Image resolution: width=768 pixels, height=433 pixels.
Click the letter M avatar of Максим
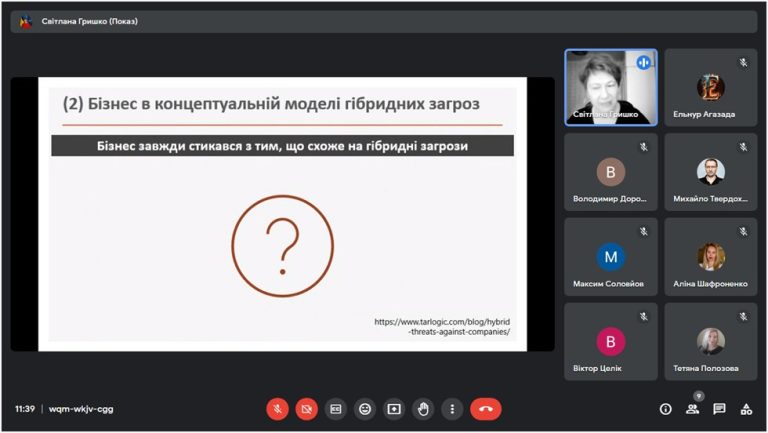pyautogui.click(x=611, y=257)
